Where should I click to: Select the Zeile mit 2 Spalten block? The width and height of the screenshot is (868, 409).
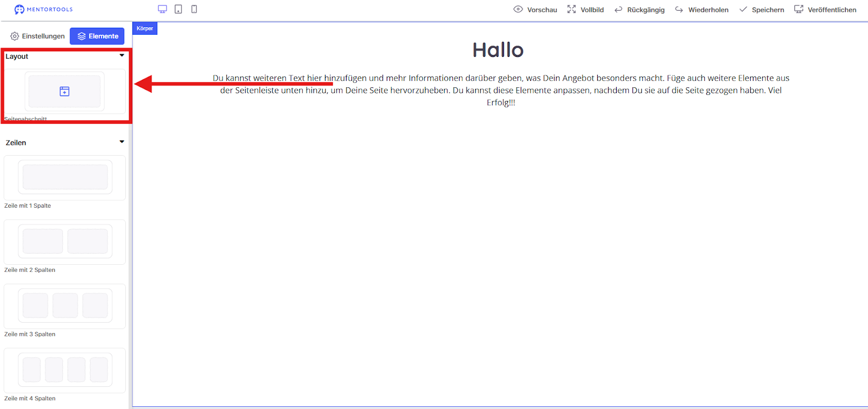(65, 241)
